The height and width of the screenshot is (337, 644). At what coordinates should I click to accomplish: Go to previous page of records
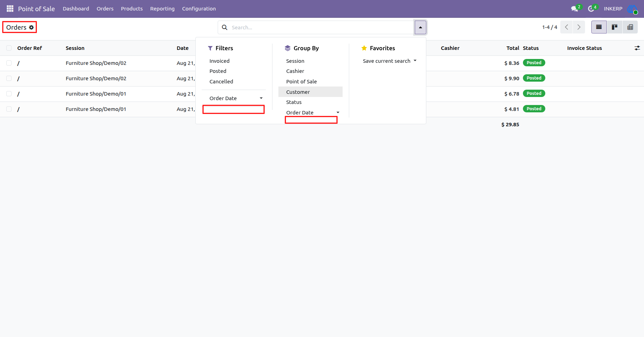click(x=567, y=27)
